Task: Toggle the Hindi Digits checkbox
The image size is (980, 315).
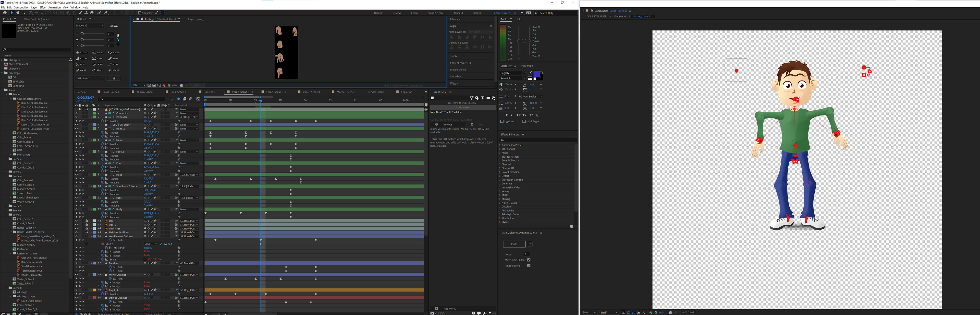Action: pyautogui.click(x=524, y=122)
